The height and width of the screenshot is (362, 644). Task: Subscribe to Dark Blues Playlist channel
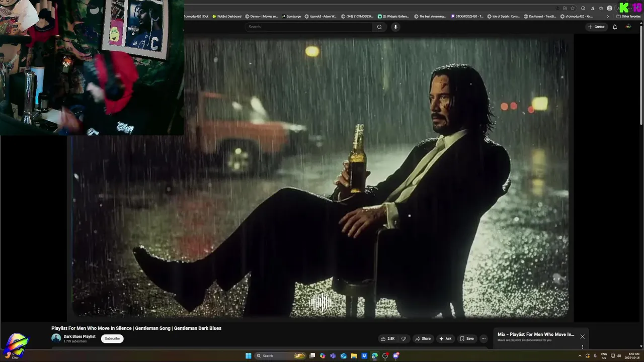point(112,338)
